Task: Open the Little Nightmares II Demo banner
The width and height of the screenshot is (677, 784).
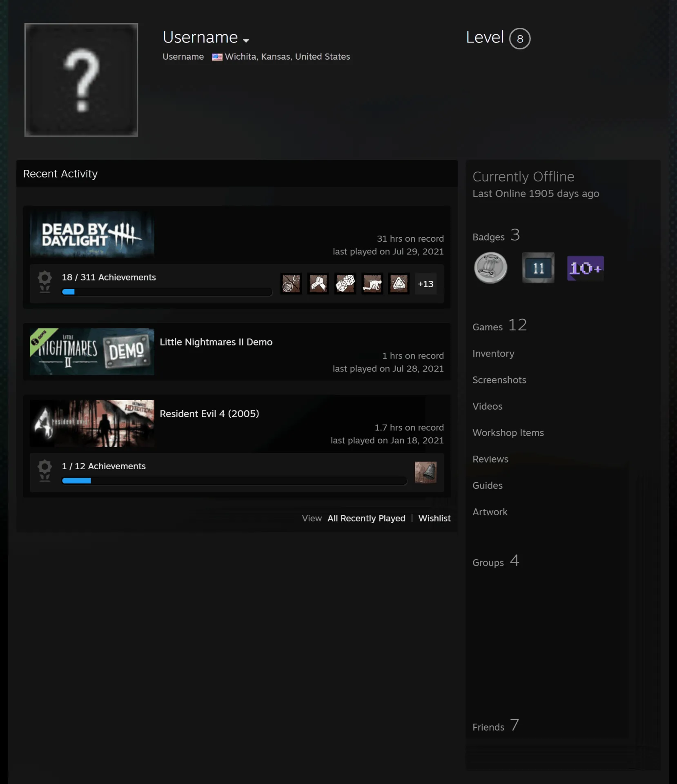Action: (x=92, y=352)
